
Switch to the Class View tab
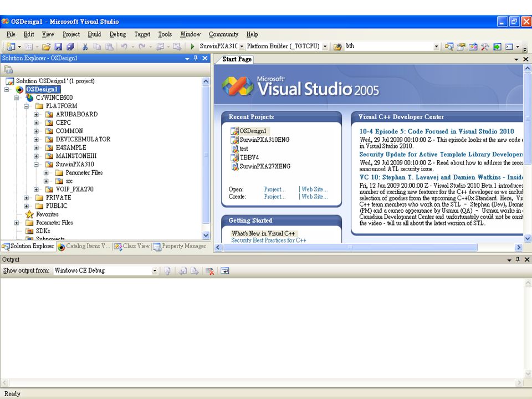[x=132, y=246]
